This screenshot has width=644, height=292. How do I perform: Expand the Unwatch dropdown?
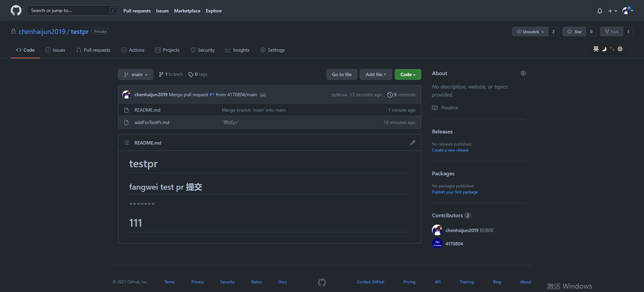point(530,32)
